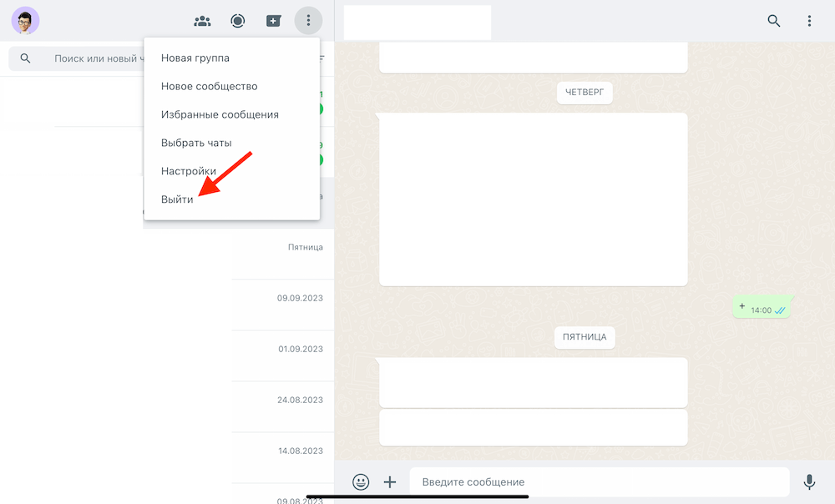The image size is (835, 504).
Task: Open "Избранные сообщения"
Action: coord(220,114)
